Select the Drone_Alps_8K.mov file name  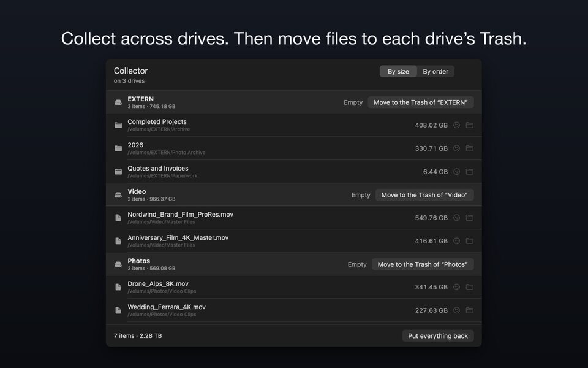click(x=158, y=283)
